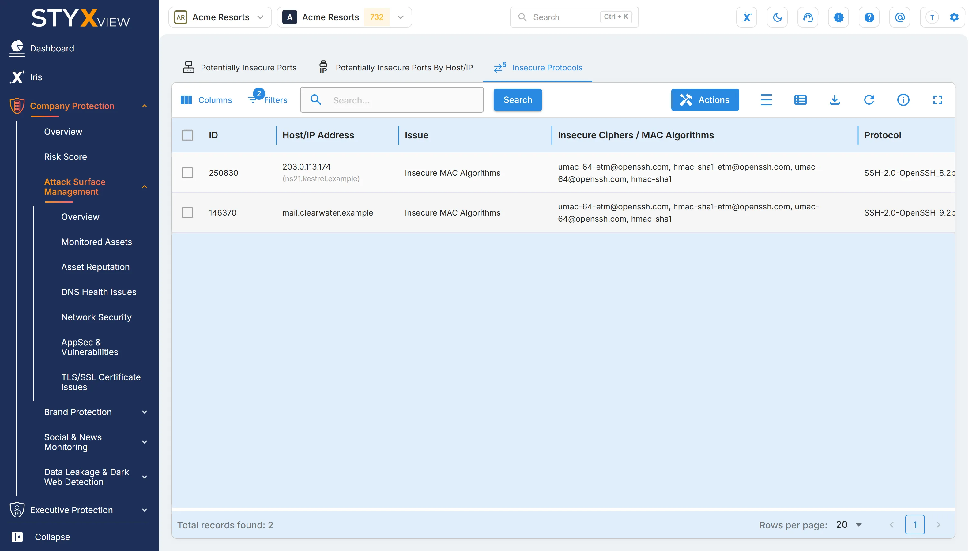
Task: Open TLS/SSL Certificate Issues page
Action: tap(101, 382)
